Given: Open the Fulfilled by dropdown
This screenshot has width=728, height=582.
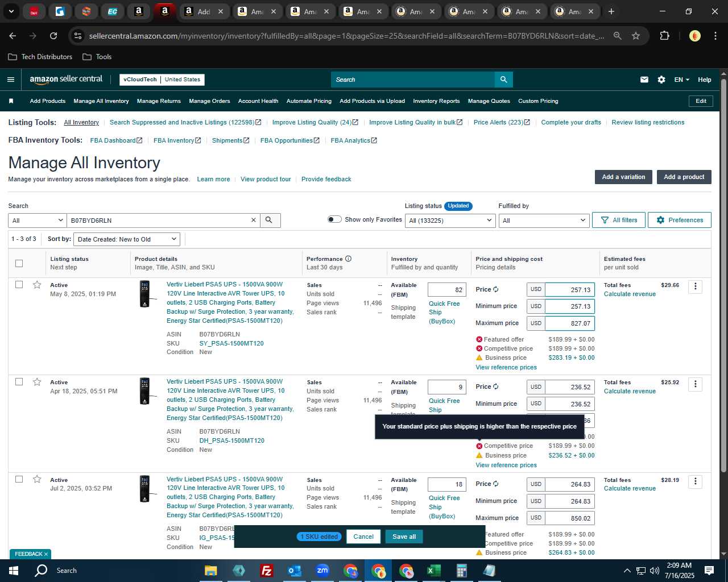Looking at the screenshot, I should [x=543, y=221].
